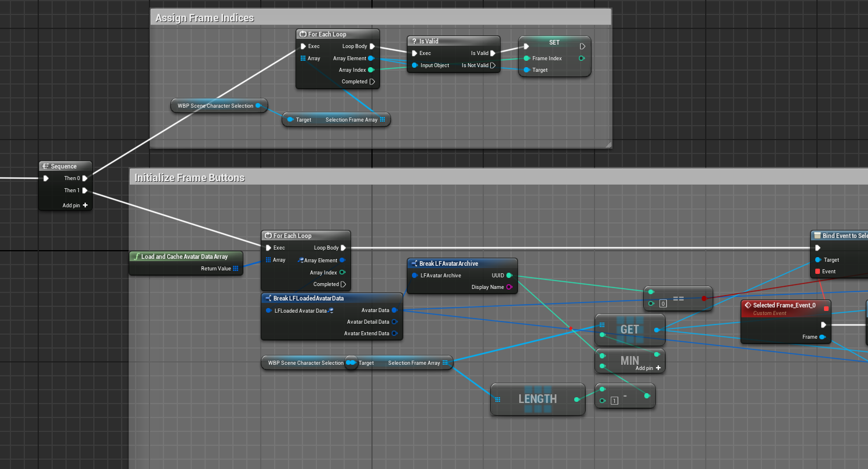Click the Then 0 execution pin on Sequence

pyautogui.click(x=85, y=178)
